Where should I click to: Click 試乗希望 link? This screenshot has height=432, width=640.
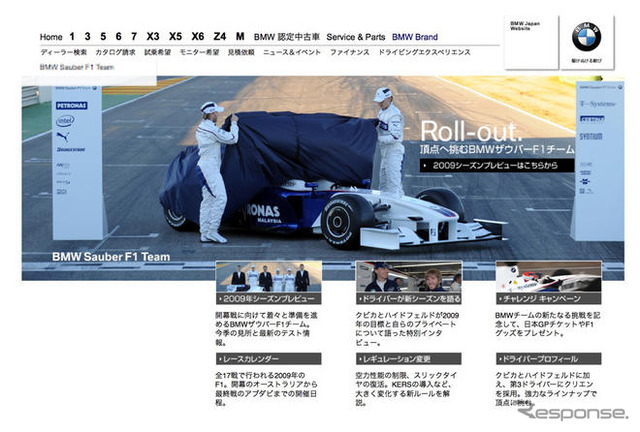coord(158,52)
